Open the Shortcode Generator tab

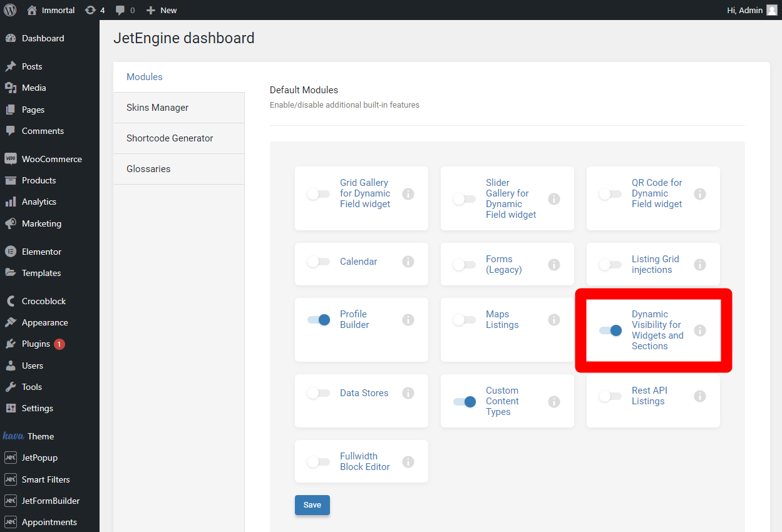(x=179, y=138)
